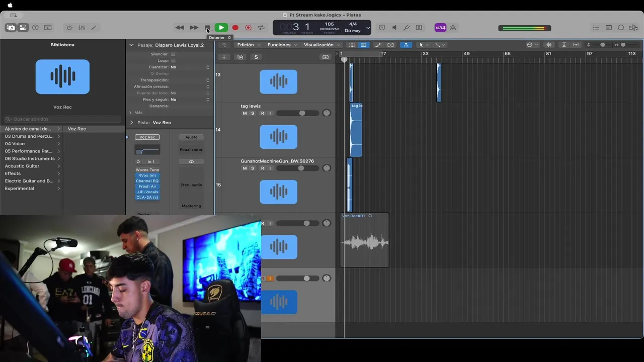Switch to grid view icon in tracks toolbar
644x362 pixels.
coord(352,45)
